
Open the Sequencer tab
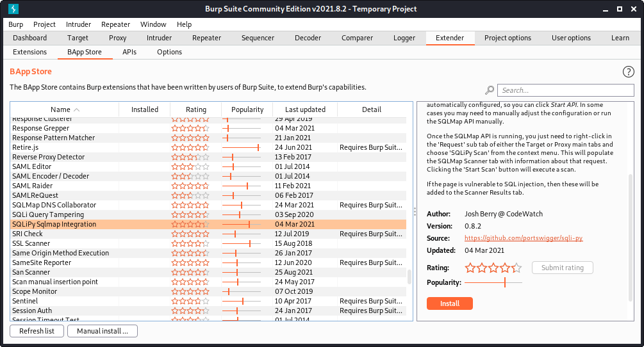pyautogui.click(x=258, y=38)
